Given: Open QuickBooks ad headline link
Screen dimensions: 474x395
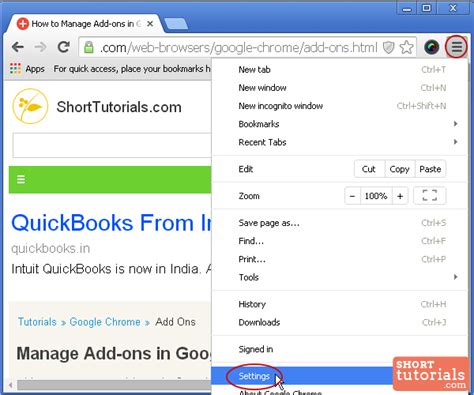Looking at the screenshot, I should click(x=112, y=223).
